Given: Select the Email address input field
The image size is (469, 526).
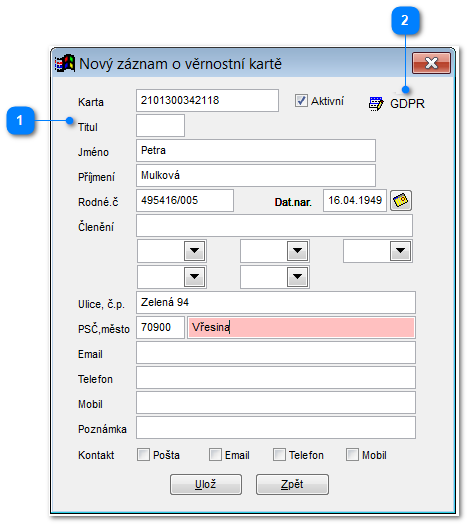Looking at the screenshot, I should [x=276, y=353].
